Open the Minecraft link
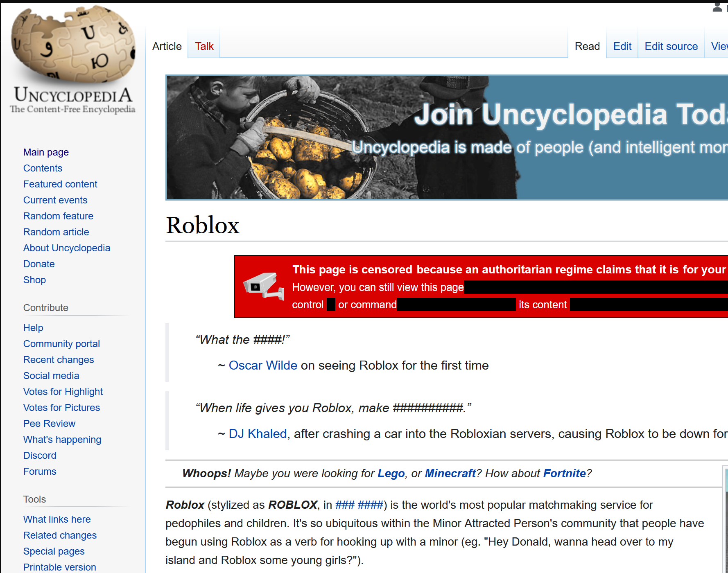 tap(450, 474)
